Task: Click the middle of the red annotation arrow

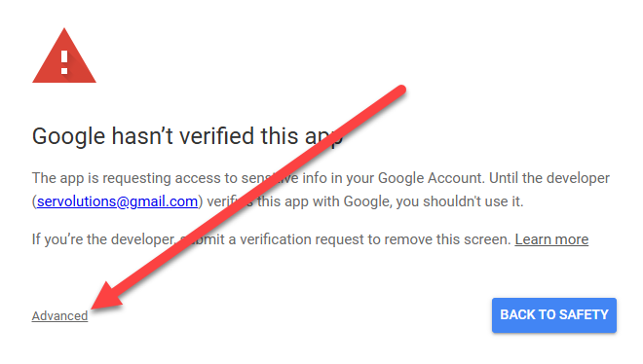Action: [248, 198]
